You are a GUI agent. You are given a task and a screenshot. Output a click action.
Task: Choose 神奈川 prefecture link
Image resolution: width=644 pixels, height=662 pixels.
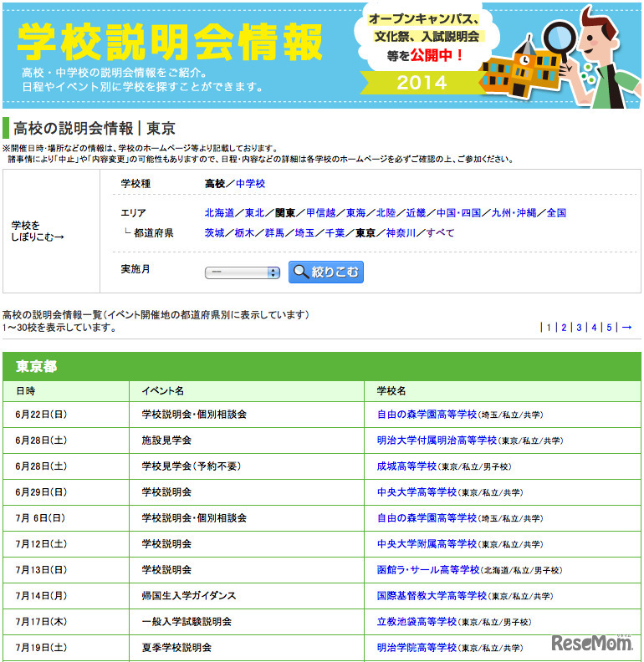tap(401, 233)
